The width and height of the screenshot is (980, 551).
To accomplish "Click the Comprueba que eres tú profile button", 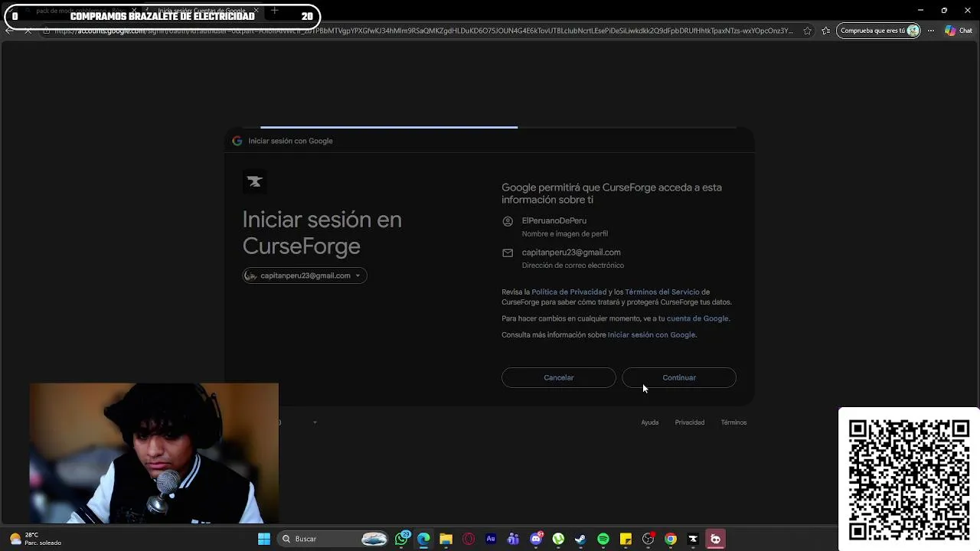I will point(878,31).
